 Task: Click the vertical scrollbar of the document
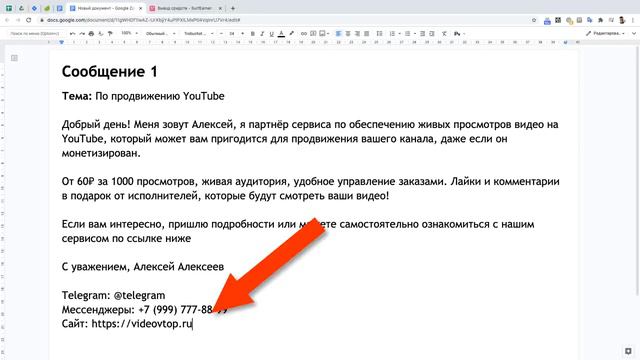(x=638, y=171)
